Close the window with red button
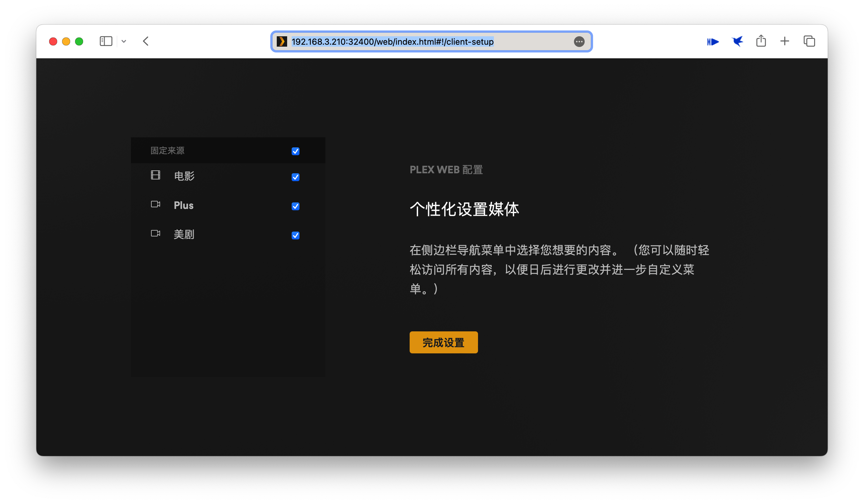Screen dimensions: 864x504 [x=53, y=41]
